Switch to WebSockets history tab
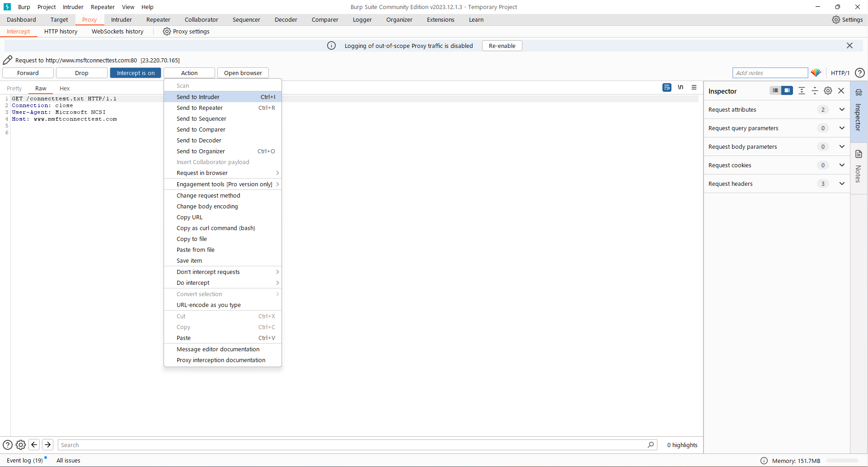Screen dimensions: 868x467 117,31
